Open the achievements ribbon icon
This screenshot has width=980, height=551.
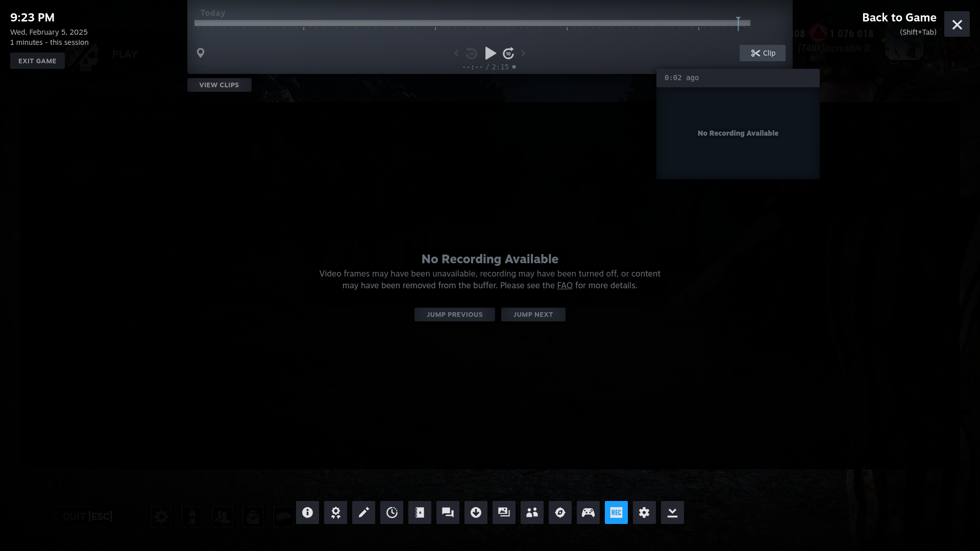tap(335, 512)
